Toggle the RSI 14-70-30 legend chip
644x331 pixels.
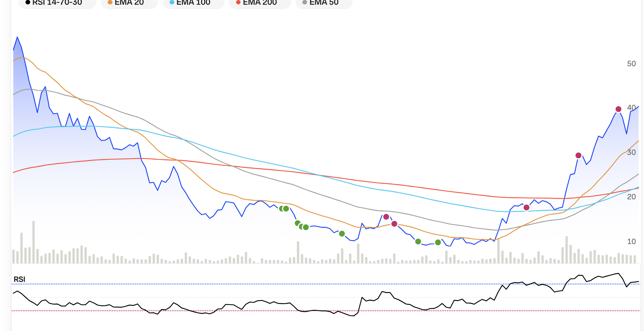[57, 3]
